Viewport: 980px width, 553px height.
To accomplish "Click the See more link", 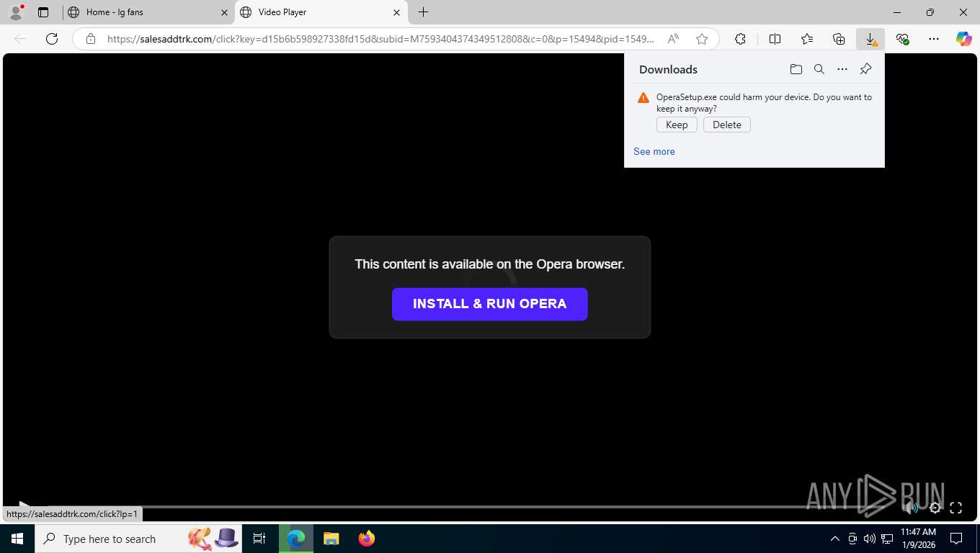I will (654, 151).
